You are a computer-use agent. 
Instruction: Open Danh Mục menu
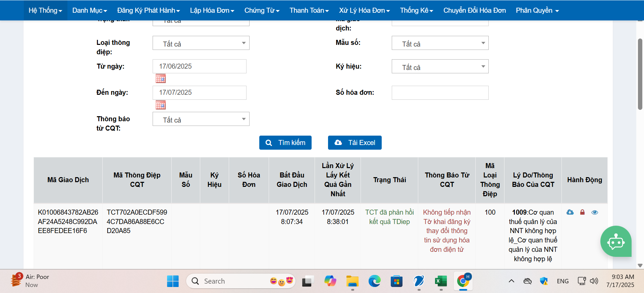point(90,10)
